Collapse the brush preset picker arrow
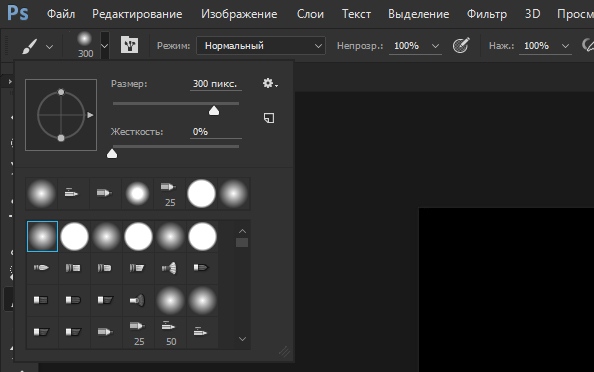594x372 pixels. tap(105, 46)
